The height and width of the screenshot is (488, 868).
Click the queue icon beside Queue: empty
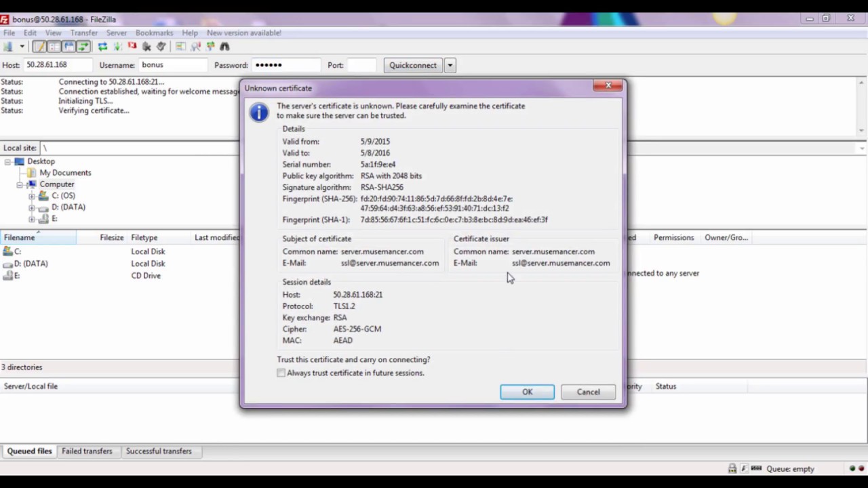coord(757,468)
